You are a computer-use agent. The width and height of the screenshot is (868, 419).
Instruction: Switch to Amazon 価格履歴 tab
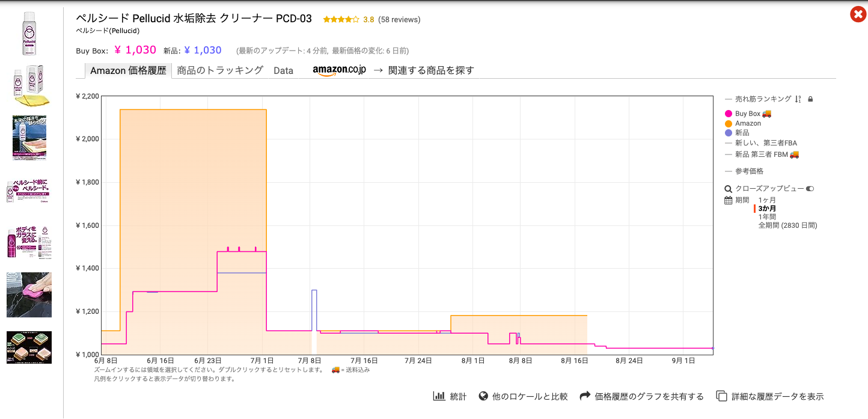click(128, 70)
